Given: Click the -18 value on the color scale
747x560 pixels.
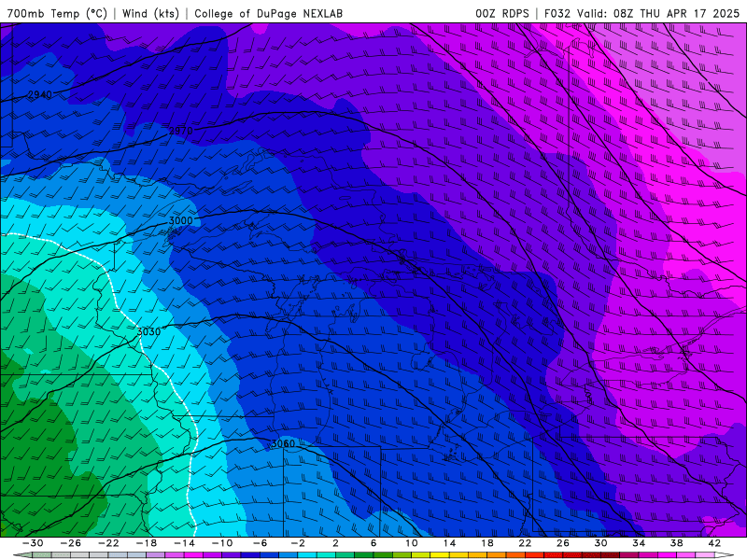Looking at the screenshot, I should click(147, 543).
